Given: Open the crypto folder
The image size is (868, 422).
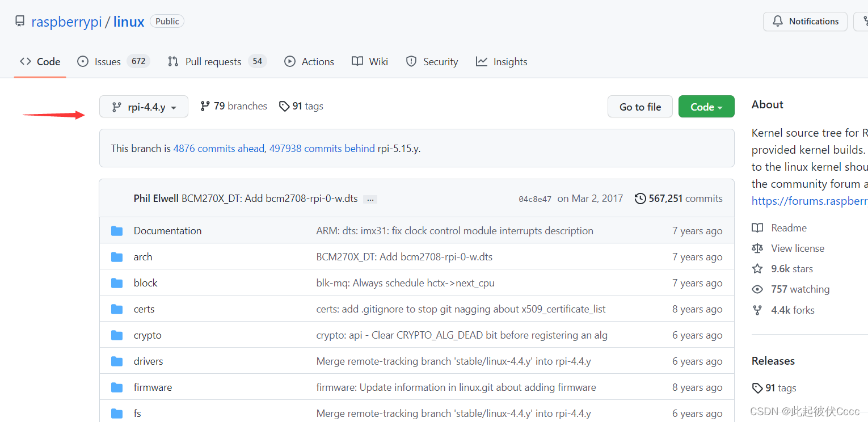Looking at the screenshot, I should (x=148, y=335).
